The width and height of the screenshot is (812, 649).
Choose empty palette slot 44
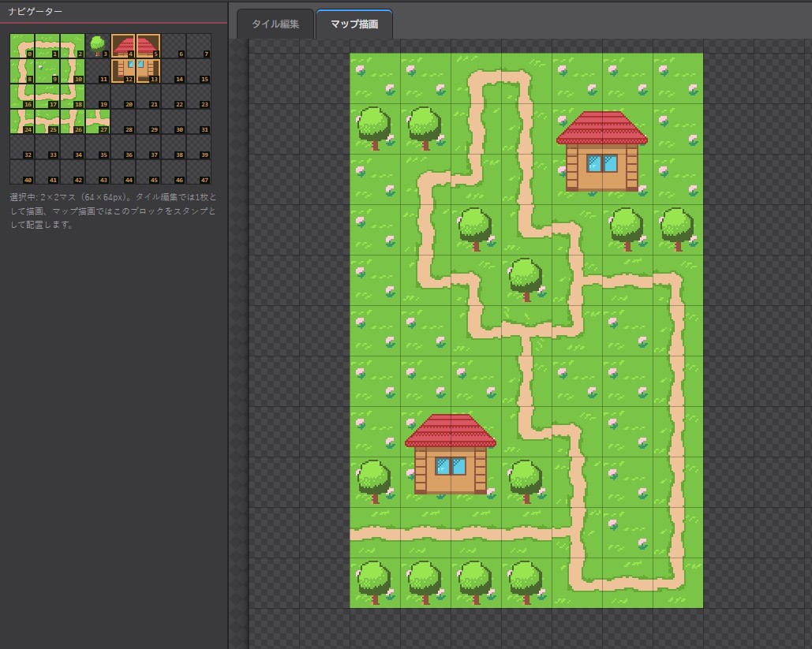123,172
